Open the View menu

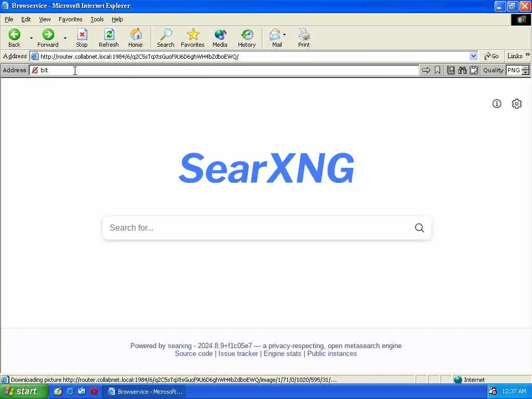45,19
